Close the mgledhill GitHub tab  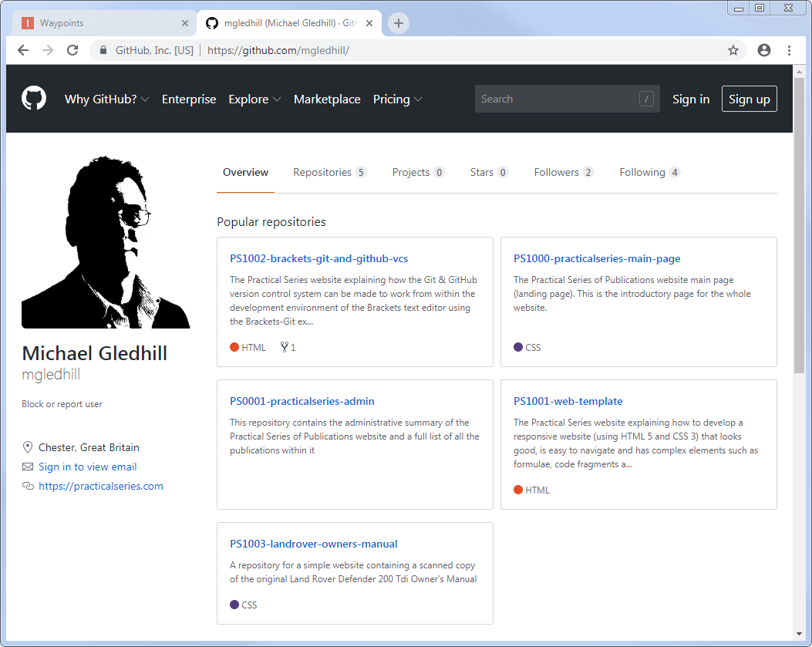point(369,23)
